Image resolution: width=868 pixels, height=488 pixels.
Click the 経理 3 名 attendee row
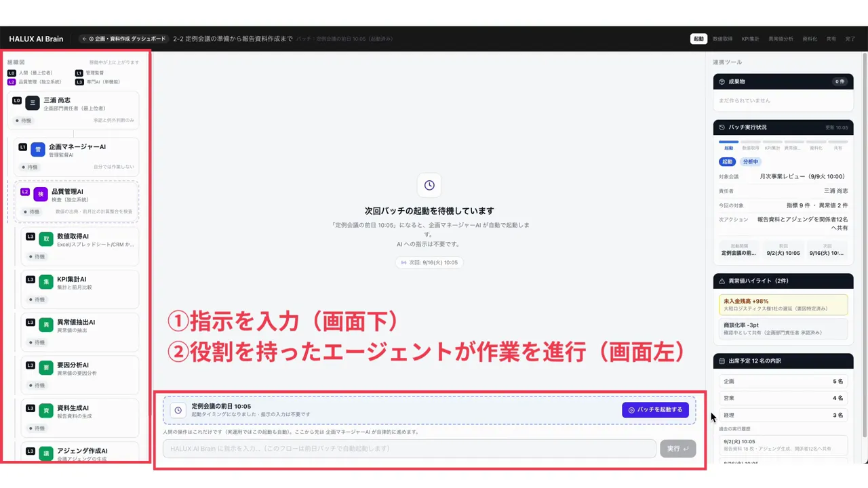783,415
